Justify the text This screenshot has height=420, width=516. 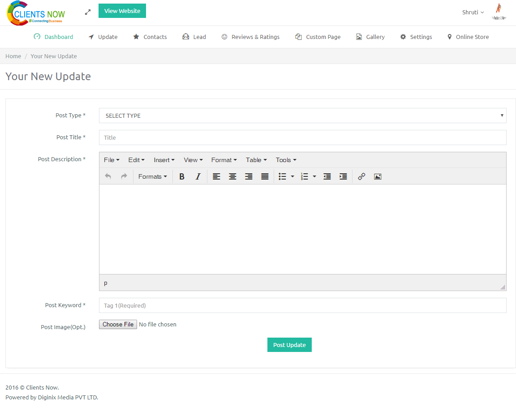(x=265, y=176)
